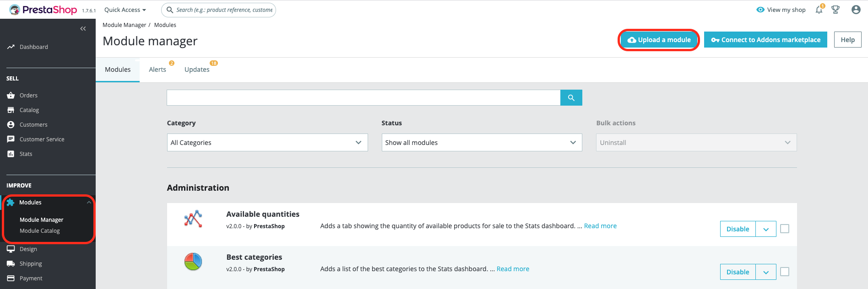This screenshot has height=289, width=868.
Task: Switch to the Alerts tab
Action: click(x=157, y=70)
